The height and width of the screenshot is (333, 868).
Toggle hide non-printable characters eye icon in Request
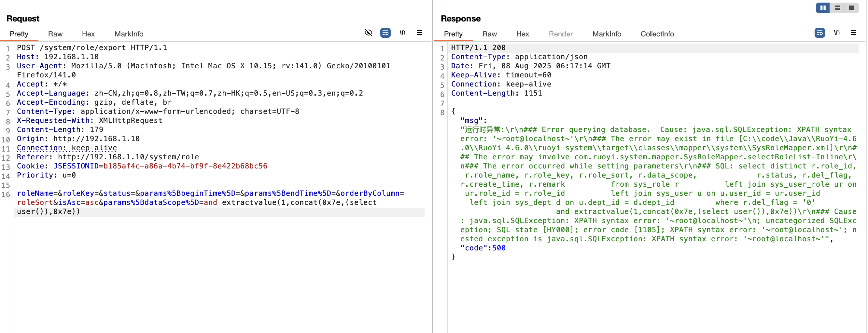369,33
